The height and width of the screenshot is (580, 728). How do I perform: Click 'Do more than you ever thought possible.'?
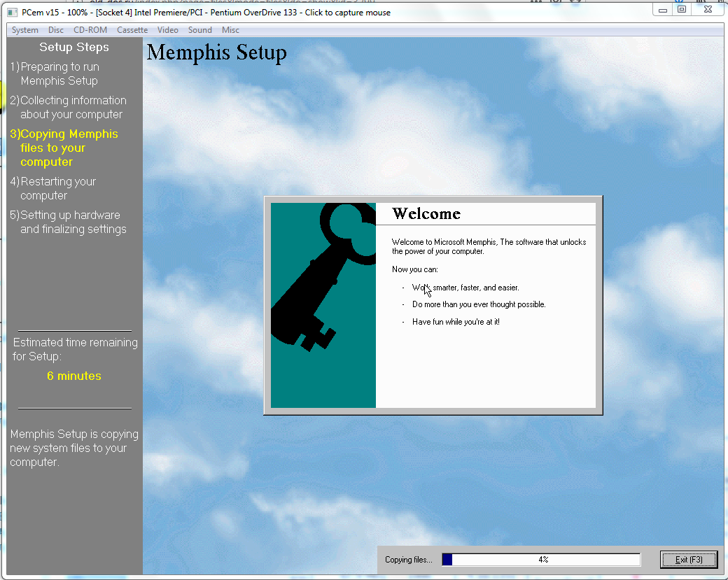point(479,304)
